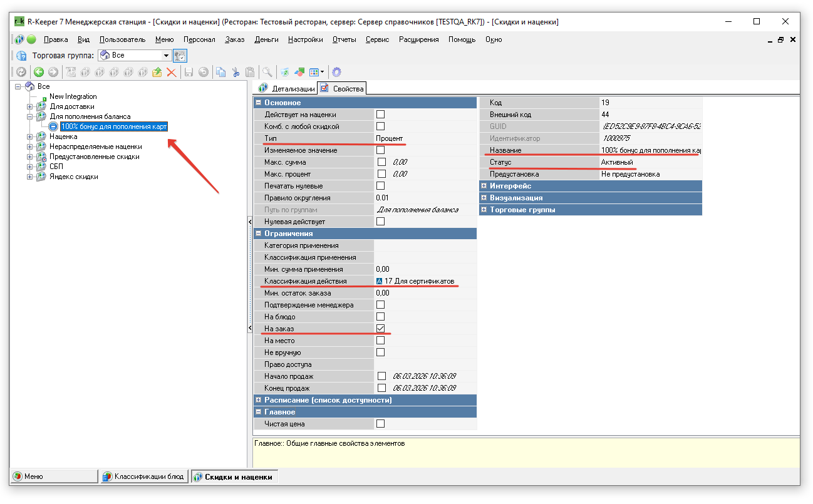
Task: Click the Название value field
Action: click(650, 150)
